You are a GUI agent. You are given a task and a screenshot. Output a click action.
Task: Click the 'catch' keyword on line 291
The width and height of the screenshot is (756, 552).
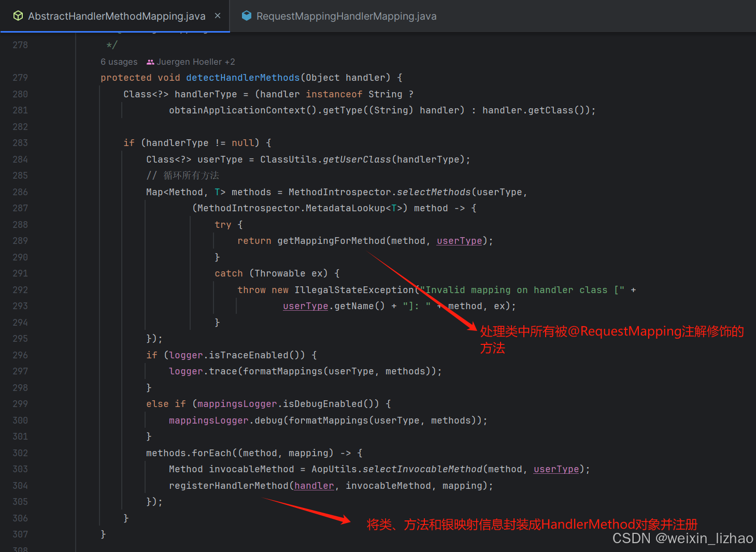click(x=229, y=273)
